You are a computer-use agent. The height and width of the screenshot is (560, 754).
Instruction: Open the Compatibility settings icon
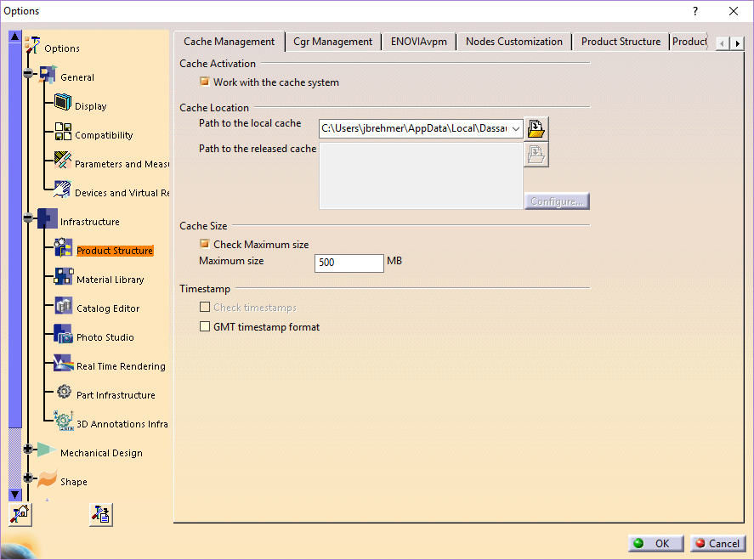click(x=63, y=132)
